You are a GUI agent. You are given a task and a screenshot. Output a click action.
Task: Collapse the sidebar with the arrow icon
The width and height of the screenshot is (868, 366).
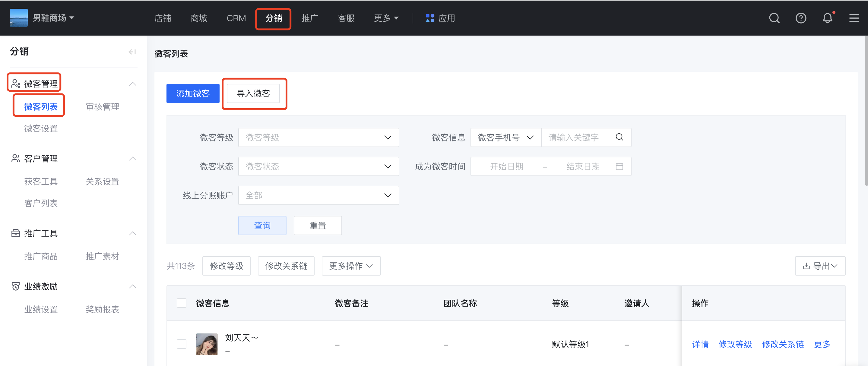pos(132,52)
